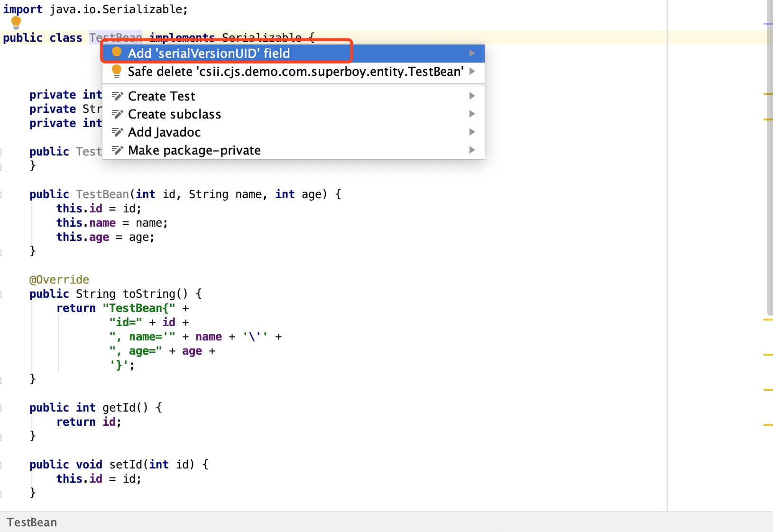Screen dimensions: 773x532
Task: Click the pencil icon next to Add Javadoc
Action: tap(117, 132)
